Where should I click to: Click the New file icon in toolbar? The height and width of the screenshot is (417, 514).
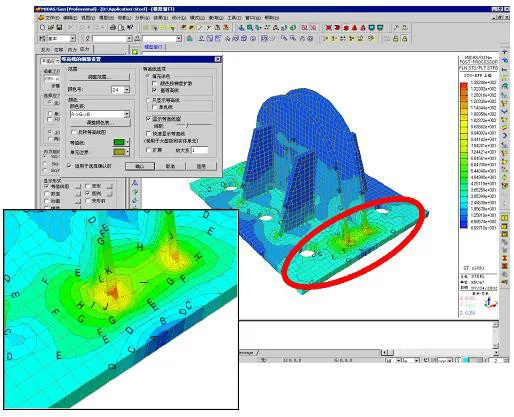click(x=43, y=27)
